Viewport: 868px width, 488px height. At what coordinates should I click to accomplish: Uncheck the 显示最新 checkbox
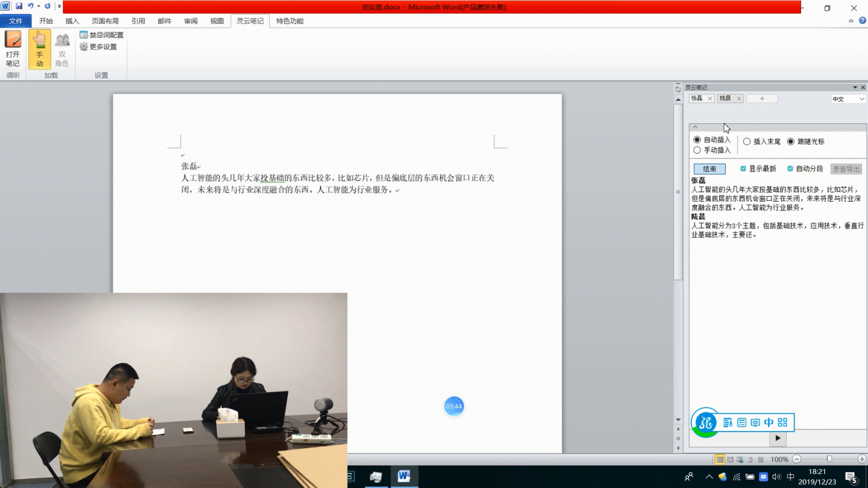(x=743, y=169)
